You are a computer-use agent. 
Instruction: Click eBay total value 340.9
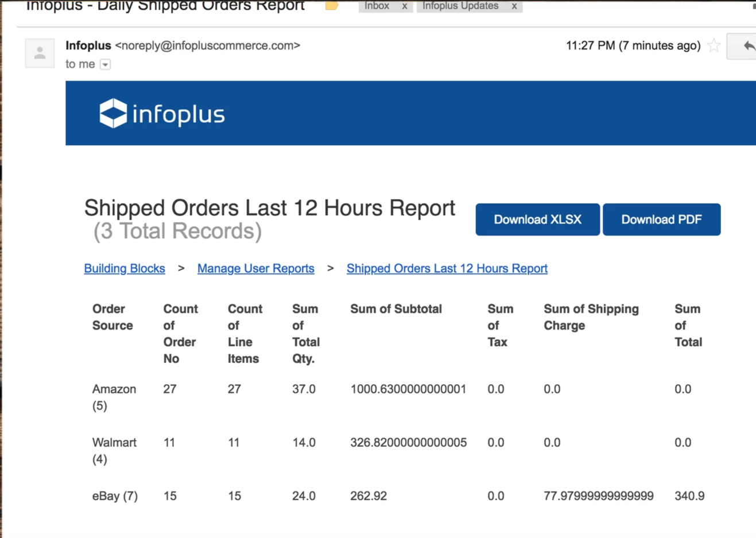coord(689,496)
